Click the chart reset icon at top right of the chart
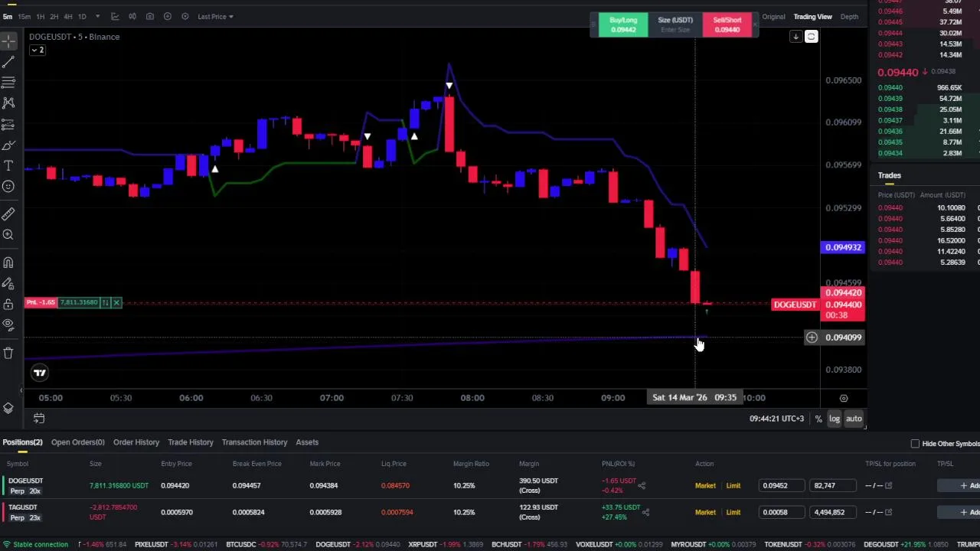Screen dimensions: 980x551 click(812, 37)
